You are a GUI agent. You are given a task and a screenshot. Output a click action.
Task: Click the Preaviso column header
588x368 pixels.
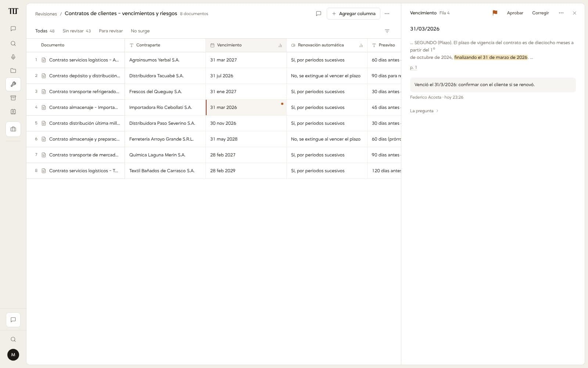[384, 45]
